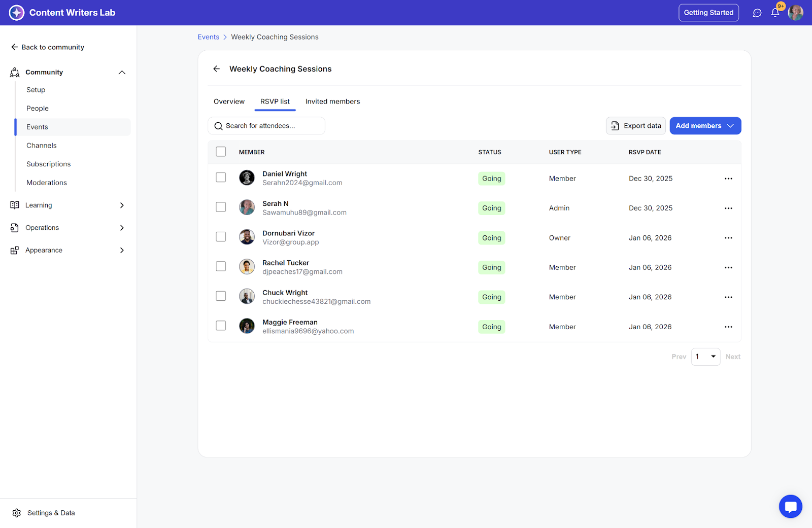Click the Events breadcrumb link
Image resolution: width=812 pixels, height=528 pixels.
209,37
